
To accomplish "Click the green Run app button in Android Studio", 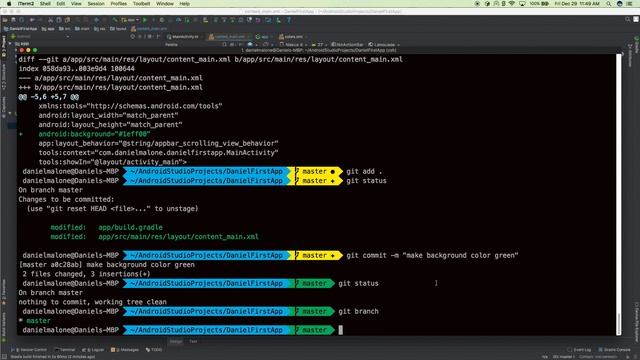I will [x=145, y=20].
